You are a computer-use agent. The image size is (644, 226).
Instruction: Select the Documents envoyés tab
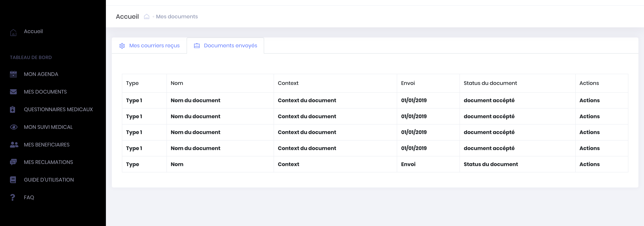[230, 46]
